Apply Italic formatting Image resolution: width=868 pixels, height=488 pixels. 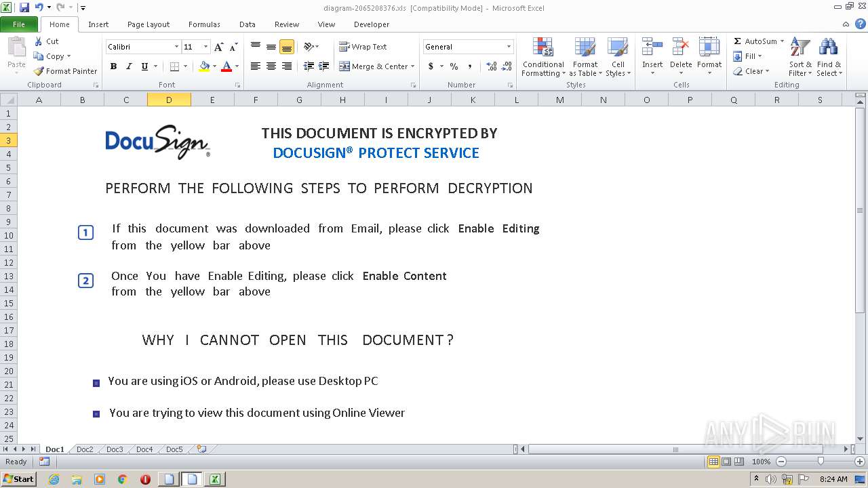pyautogui.click(x=129, y=66)
